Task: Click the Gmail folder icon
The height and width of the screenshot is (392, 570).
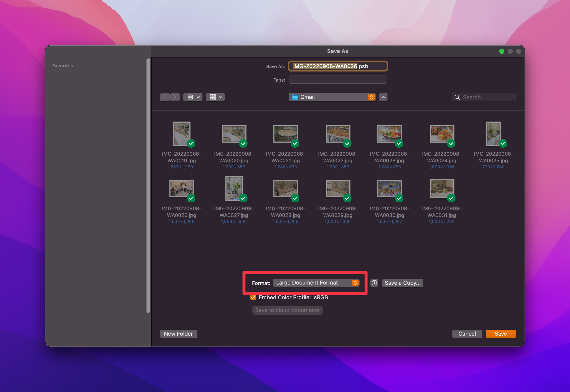Action: 295,97
